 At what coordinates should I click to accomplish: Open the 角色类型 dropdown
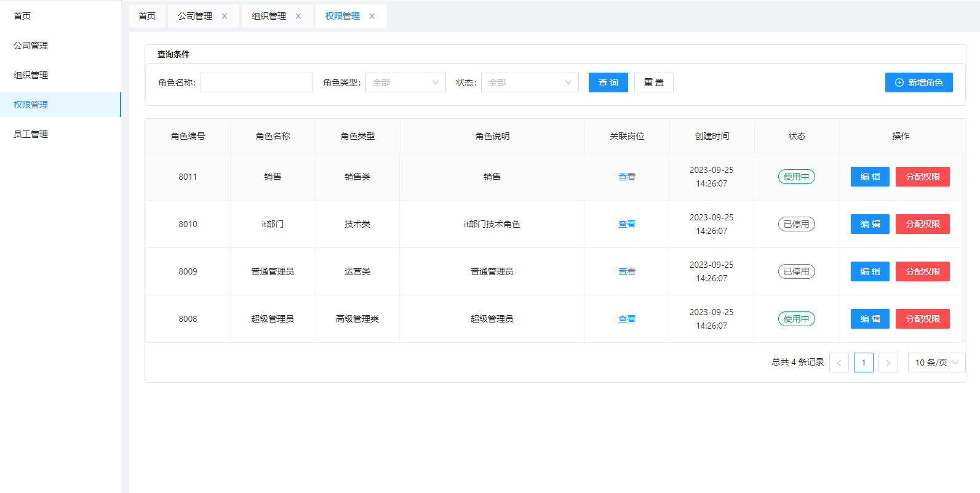click(405, 82)
